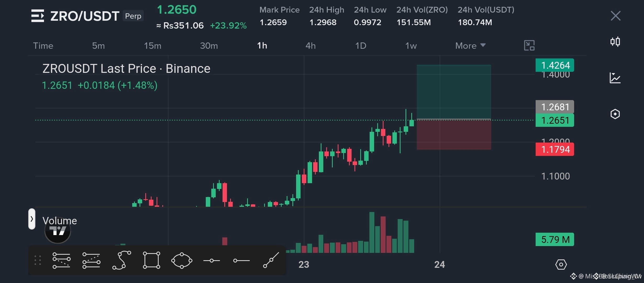
Task: Click the 24h High value 1.2968
Action: coord(323,22)
